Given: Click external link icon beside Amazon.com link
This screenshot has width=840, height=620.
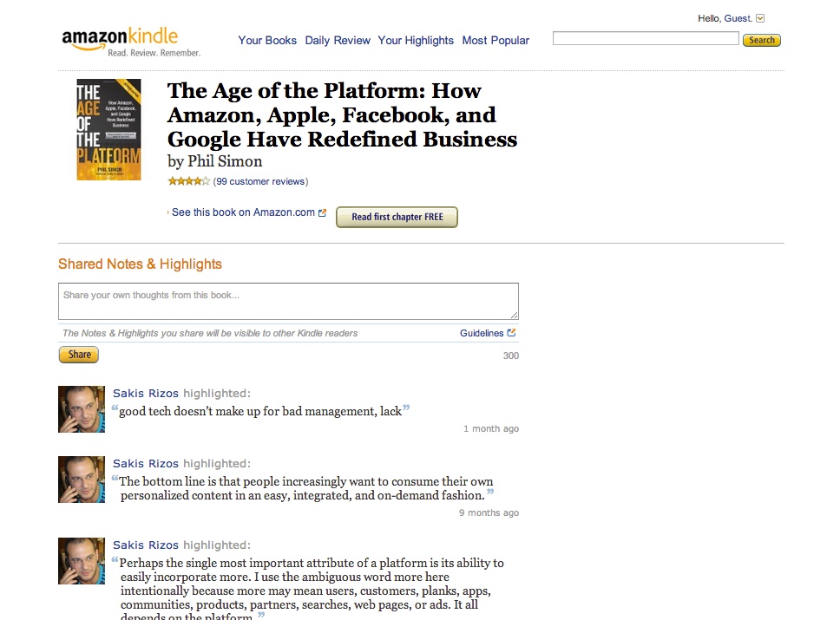Looking at the screenshot, I should tap(322, 212).
